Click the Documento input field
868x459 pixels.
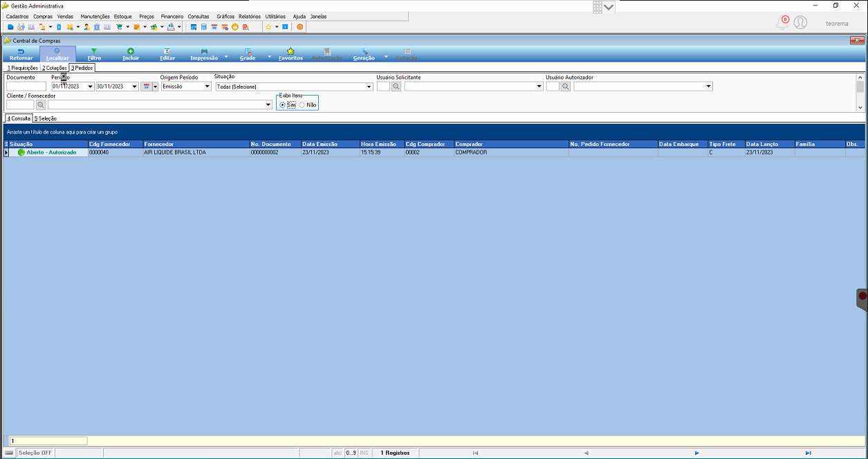point(26,87)
